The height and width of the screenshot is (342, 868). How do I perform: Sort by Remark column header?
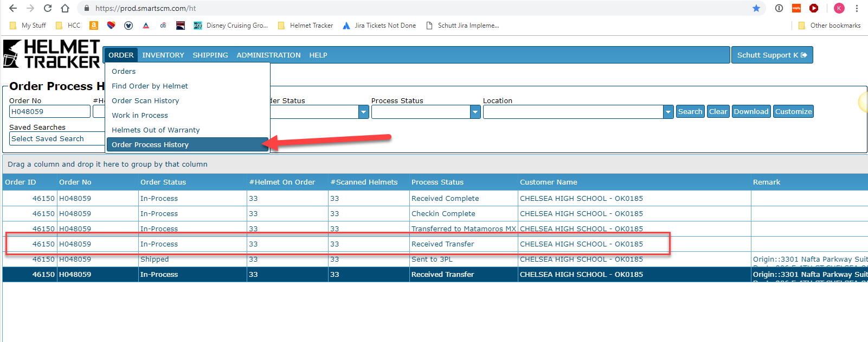click(x=809, y=182)
